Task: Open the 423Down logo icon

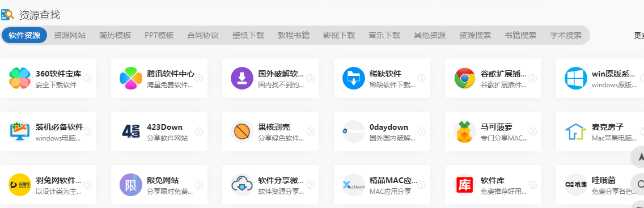Action: click(x=131, y=131)
